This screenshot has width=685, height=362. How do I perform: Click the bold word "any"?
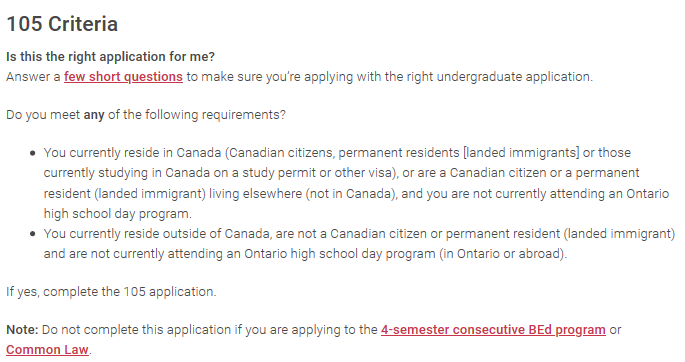click(x=93, y=115)
